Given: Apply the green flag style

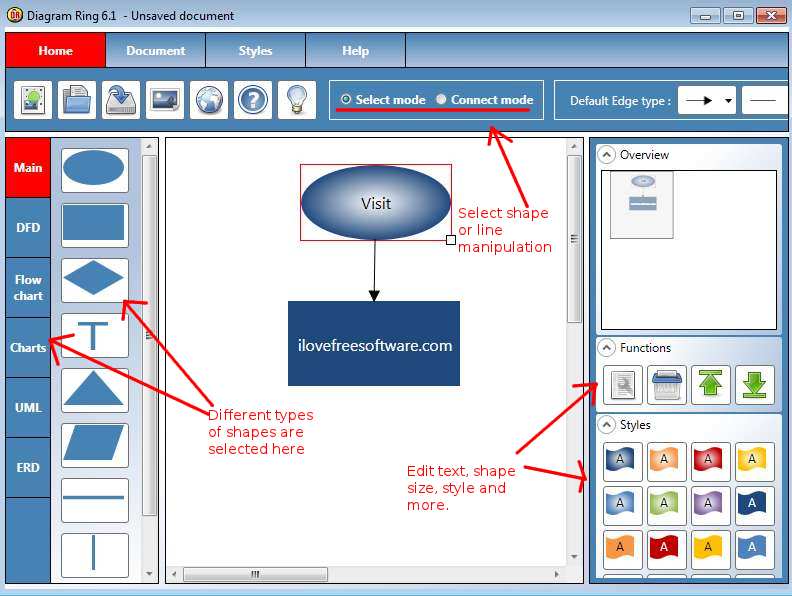Looking at the screenshot, I should pos(666,506).
